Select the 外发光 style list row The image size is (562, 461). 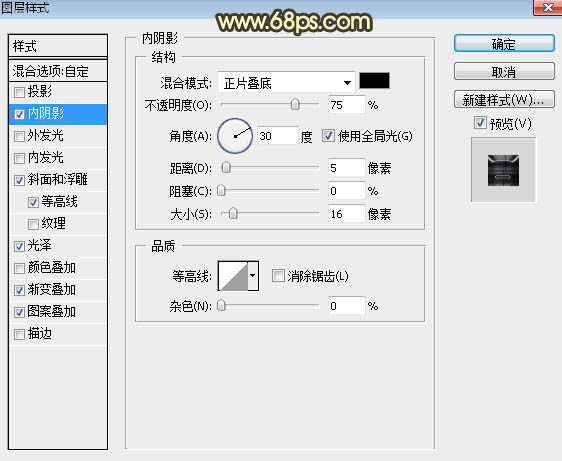tap(58, 136)
